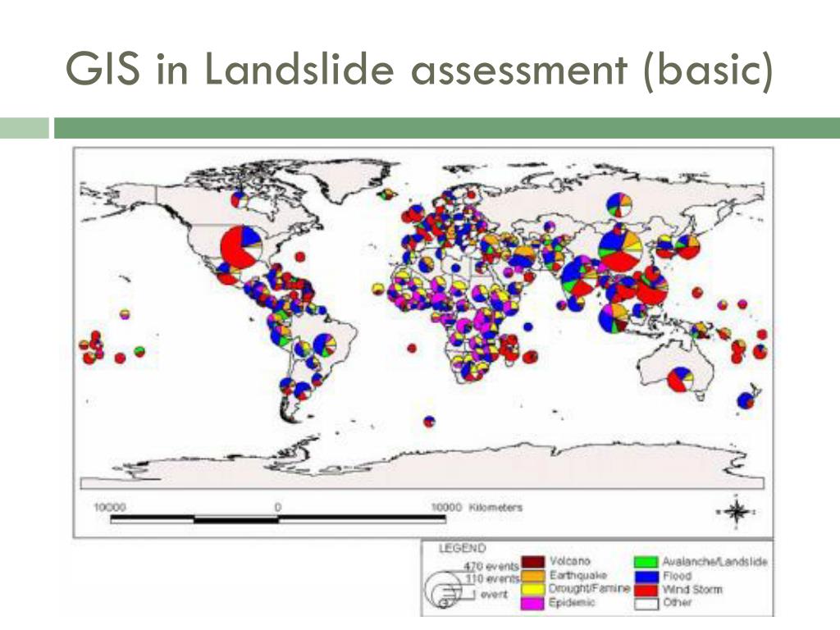Image resolution: width=840 pixels, height=630 pixels.
Task: Select the Earthquake orange swatch
Action: pyautogui.click(x=533, y=576)
